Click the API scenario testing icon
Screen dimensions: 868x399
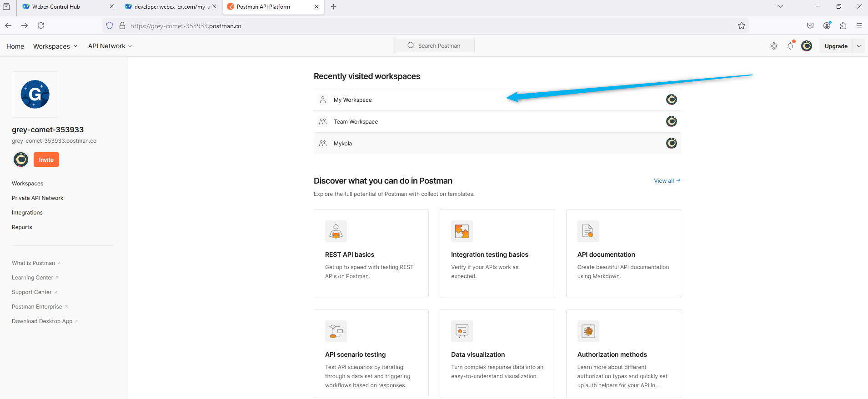336,331
